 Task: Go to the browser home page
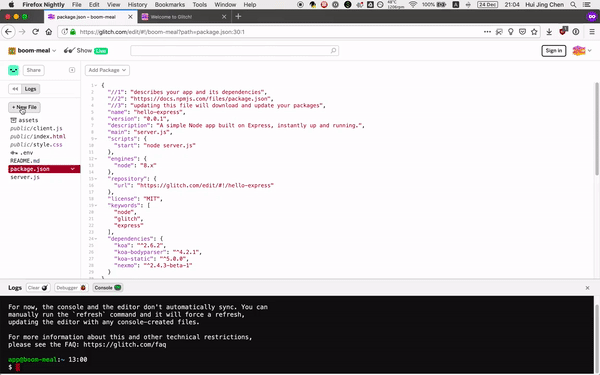click(49, 32)
